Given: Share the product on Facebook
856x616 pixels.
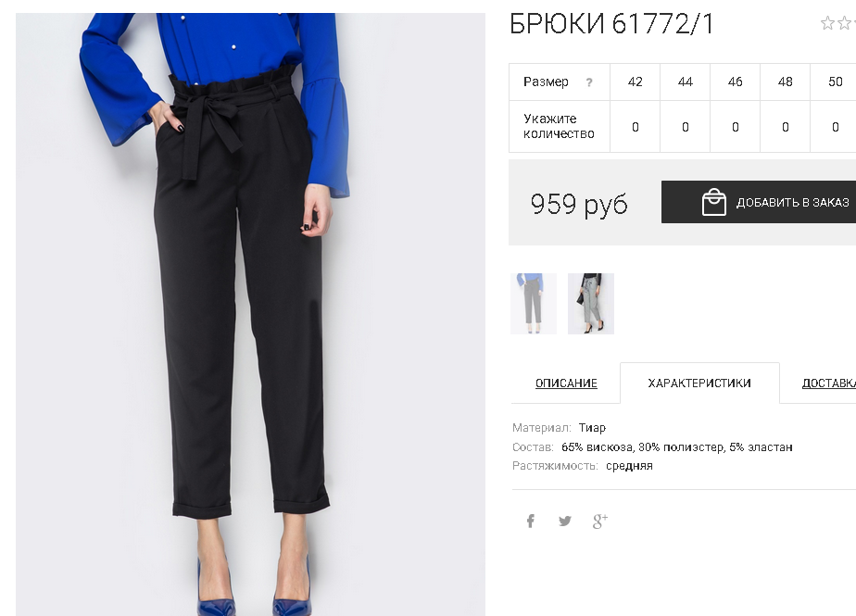Looking at the screenshot, I should tap(531, 521).
